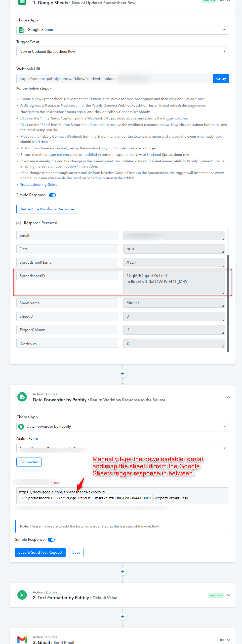Image resolution: width=242 pixels, height=644 pixels.
Task: Open the Trigger Event dropdown
Action: (123, 51)
